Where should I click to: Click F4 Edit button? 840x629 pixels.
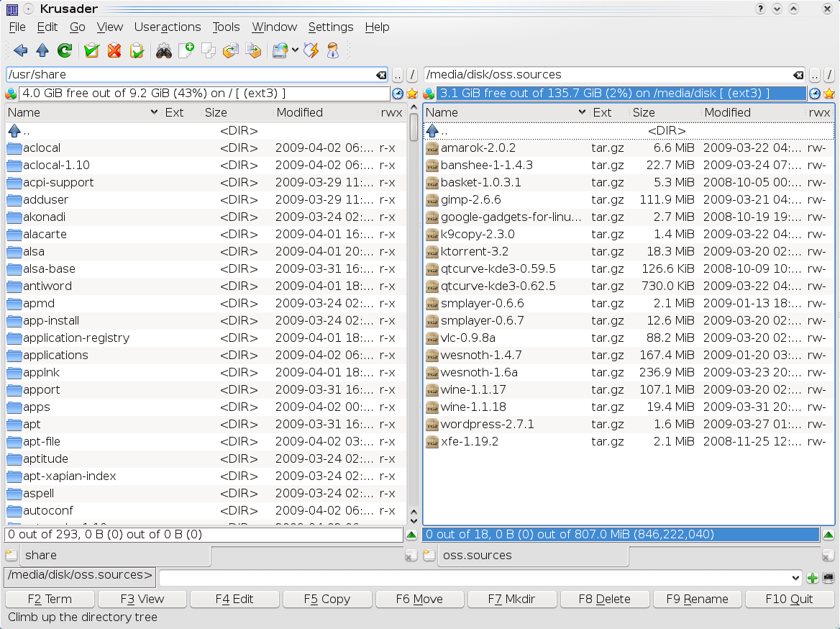pos(234,599)
